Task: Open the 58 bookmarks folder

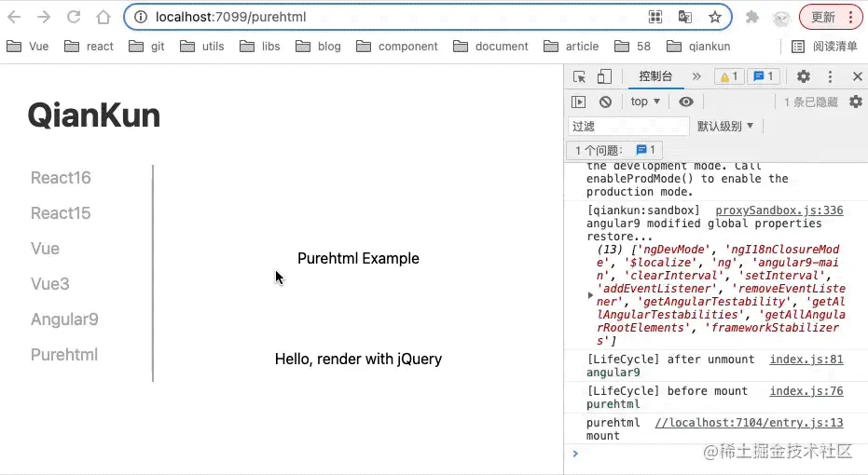Action: pos(633,47)
